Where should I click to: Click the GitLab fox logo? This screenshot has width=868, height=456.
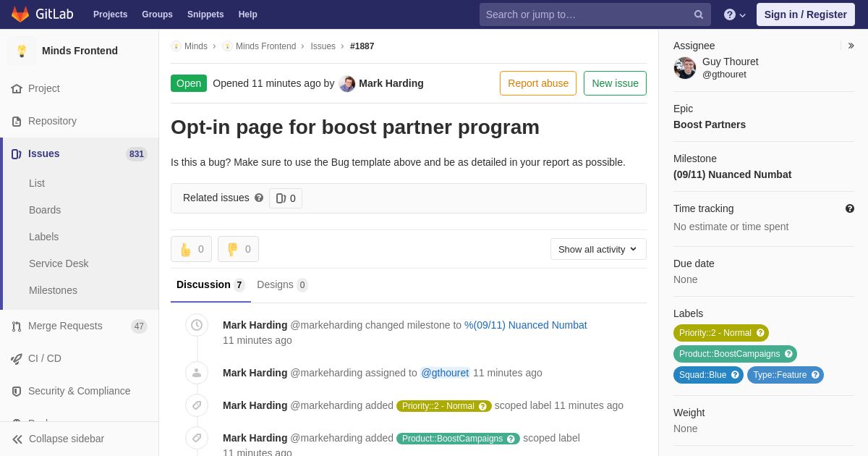pyautogui.click(x=20, y=14)
